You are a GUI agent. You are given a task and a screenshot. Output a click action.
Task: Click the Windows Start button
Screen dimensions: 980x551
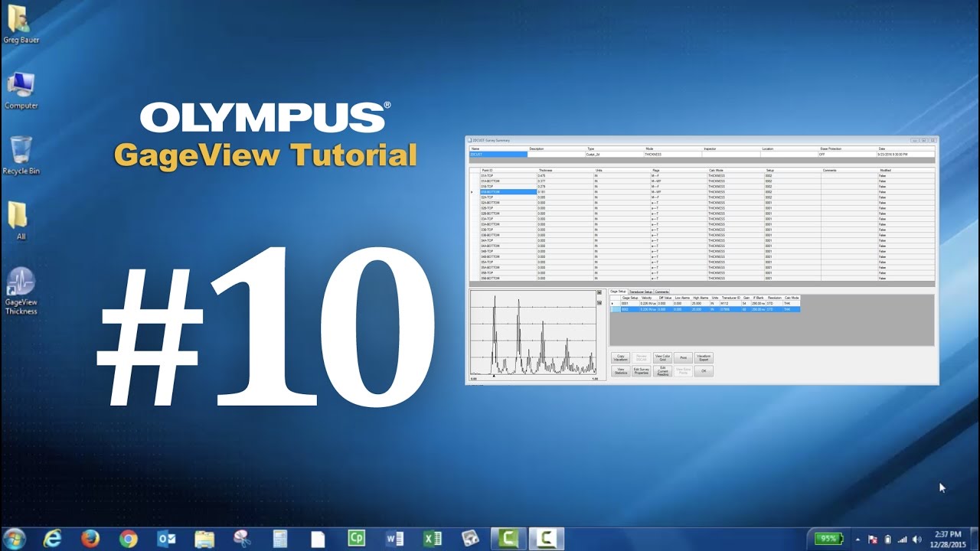tap(16, 538)
